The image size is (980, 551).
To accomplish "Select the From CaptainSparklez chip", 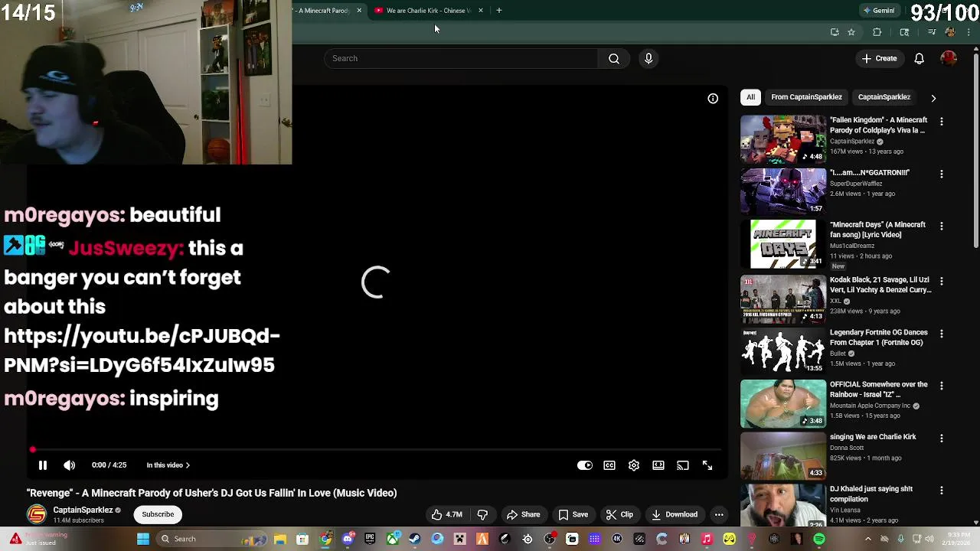I will pos(806,97).
